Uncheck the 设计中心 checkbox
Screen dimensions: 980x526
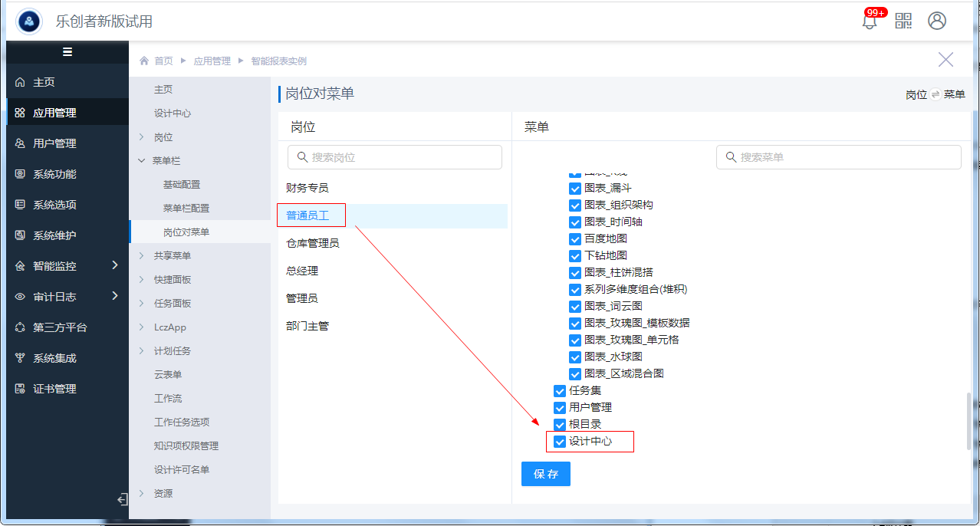(560, 442)
